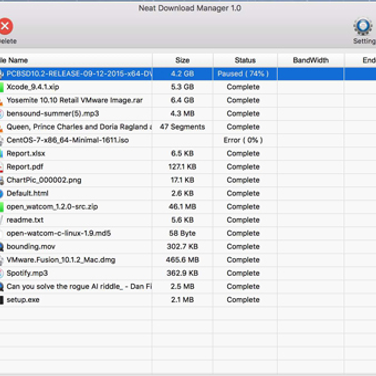The height and width of the screenshot is (376, 376).
Task: Click the 6.4 GB size cell
Action: pyautogui.click(x=182, y=100)
